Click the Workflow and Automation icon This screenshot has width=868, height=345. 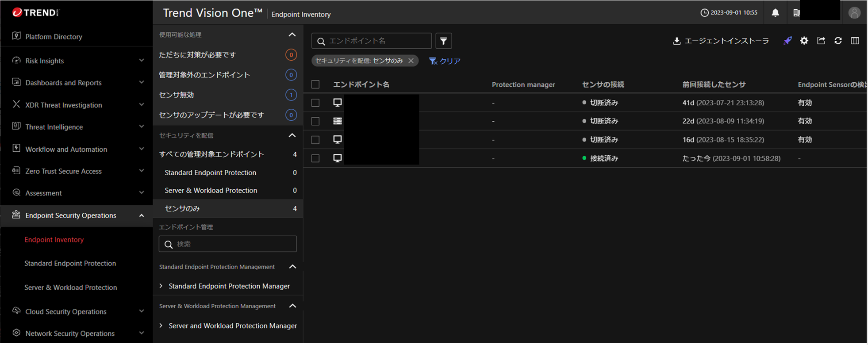point(16,148)
